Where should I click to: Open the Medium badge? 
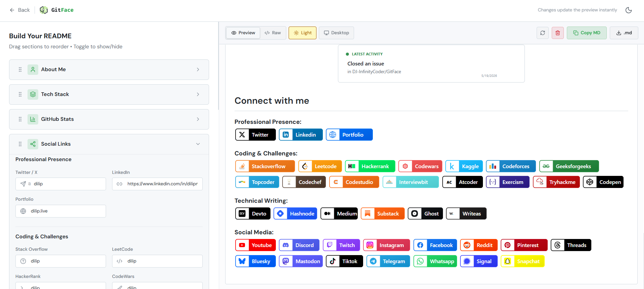click(339, 213)
